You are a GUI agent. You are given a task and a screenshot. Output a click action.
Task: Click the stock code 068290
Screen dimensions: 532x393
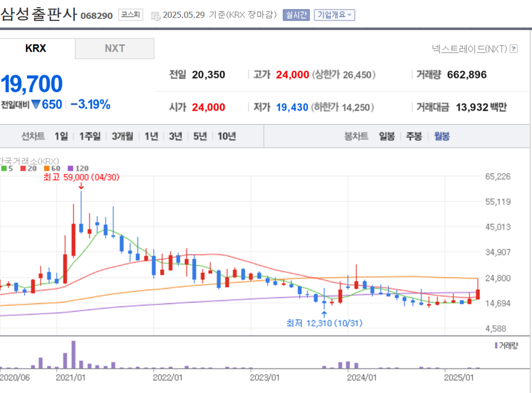97,16
